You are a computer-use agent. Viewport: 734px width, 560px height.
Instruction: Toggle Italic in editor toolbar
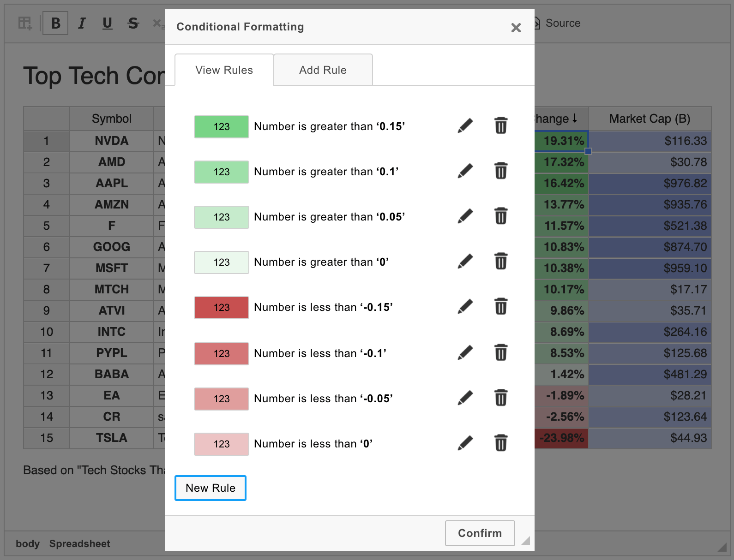82,23
